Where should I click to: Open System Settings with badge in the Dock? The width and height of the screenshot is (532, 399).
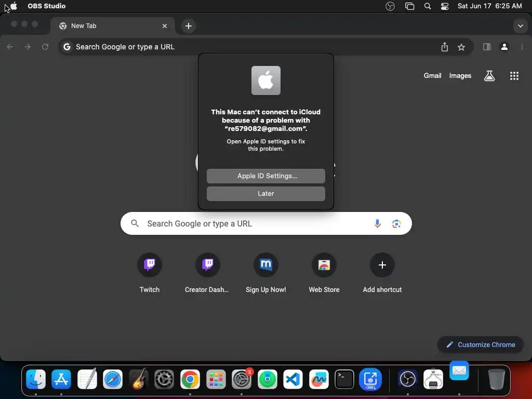(242, 379)
